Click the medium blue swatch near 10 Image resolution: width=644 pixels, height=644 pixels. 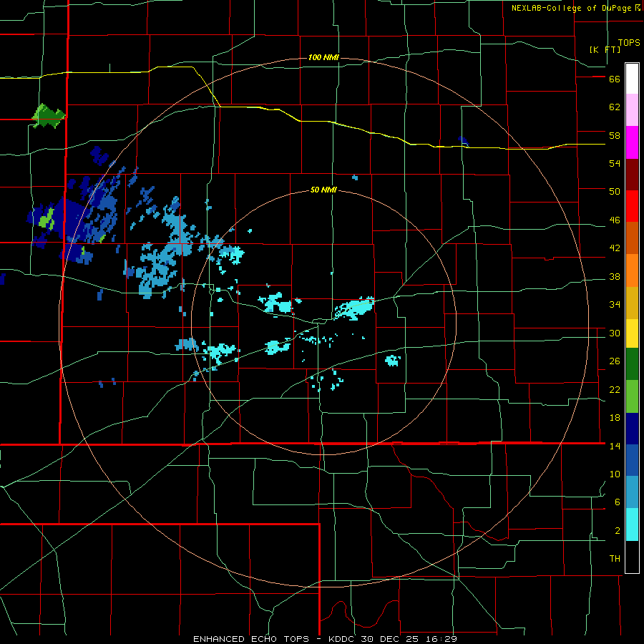tap(632, 460)
